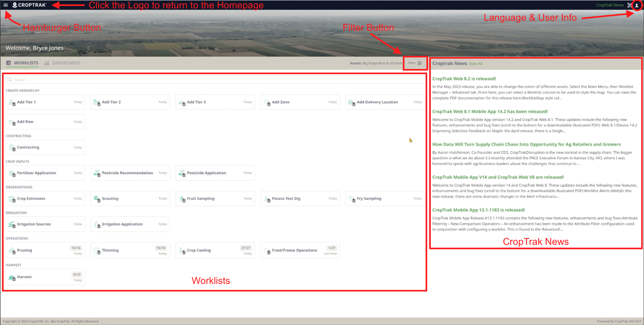The width and height of the screenshot is (644, 325).
Task: Click the CropTrak Demo account label
Action: (610, 5)
